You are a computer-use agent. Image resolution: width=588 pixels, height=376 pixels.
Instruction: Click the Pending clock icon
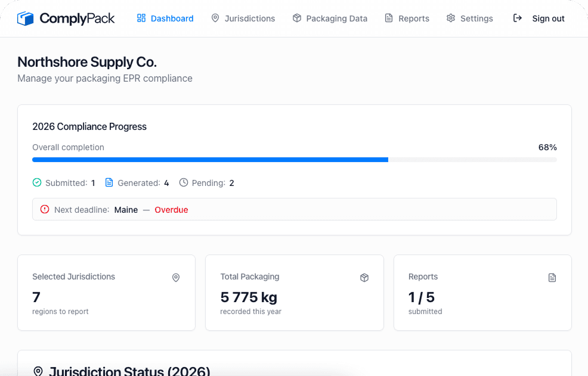184,182
